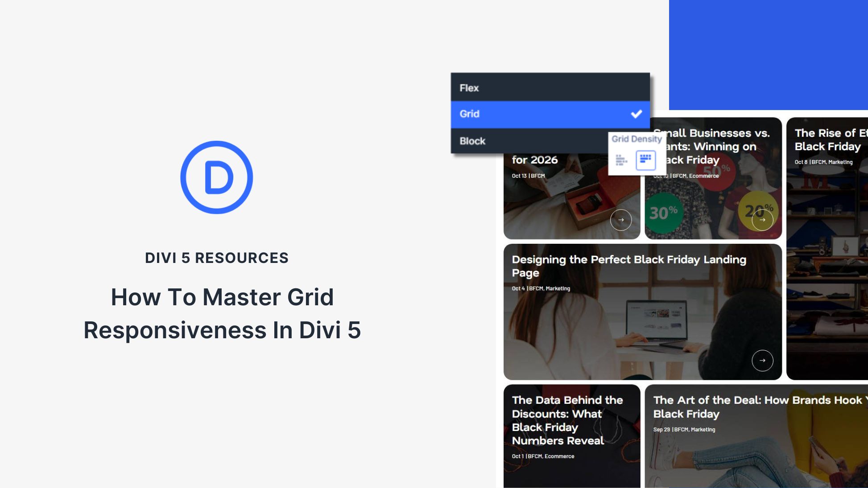The width and height of the screenshot is (868, 488).
Task: Click the blue Divi circle logo
Action: point(217,176)
